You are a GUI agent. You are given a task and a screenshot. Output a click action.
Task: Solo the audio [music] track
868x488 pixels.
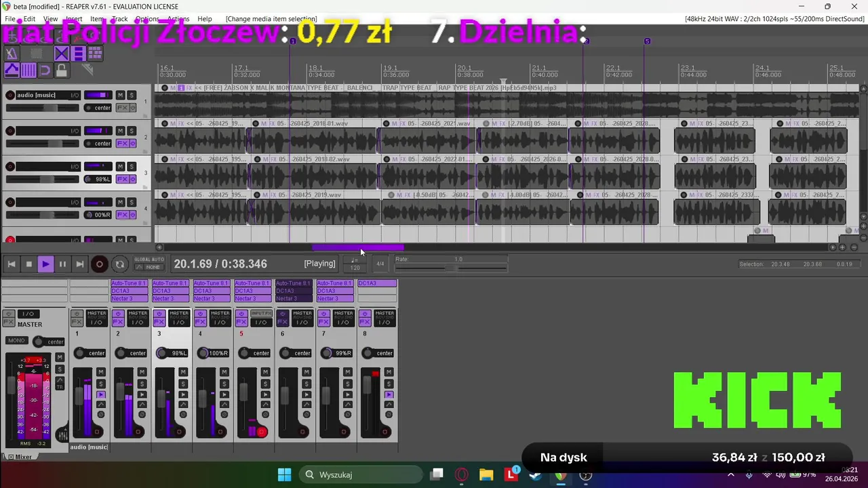pyautogui.click(x=132, y=95)
